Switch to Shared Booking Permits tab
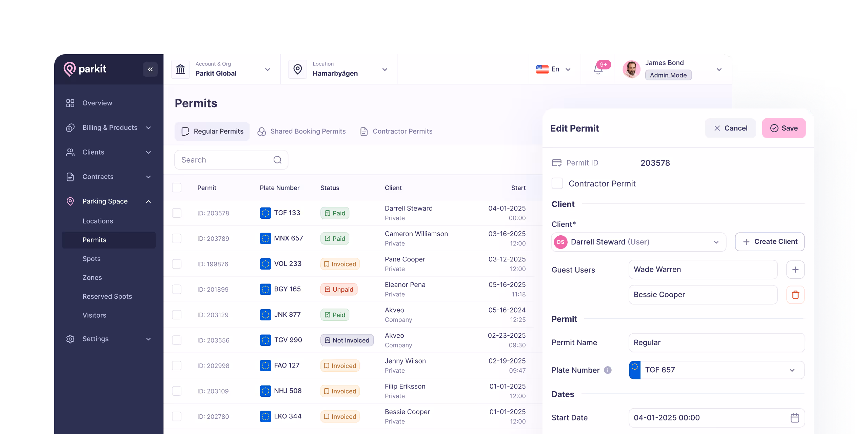 click(x=301, y=132)
